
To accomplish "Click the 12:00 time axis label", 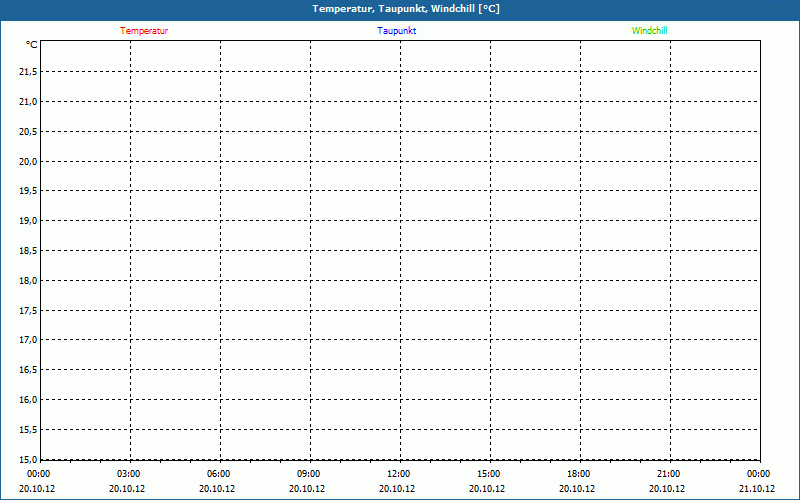I will (398, 474).
